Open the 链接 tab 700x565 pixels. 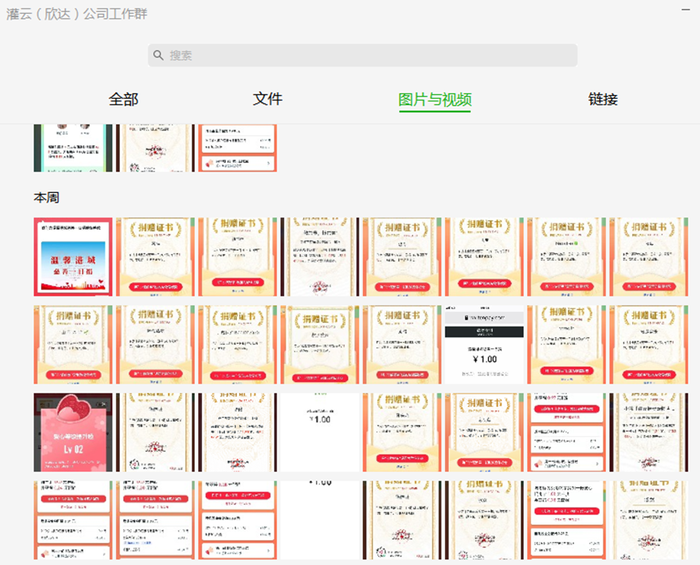603,99
